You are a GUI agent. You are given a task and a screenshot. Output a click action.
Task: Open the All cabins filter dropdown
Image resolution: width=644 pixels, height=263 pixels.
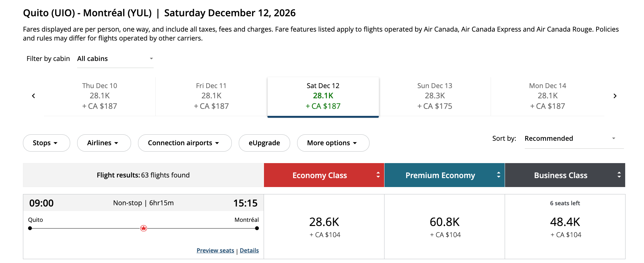[115, 58]
